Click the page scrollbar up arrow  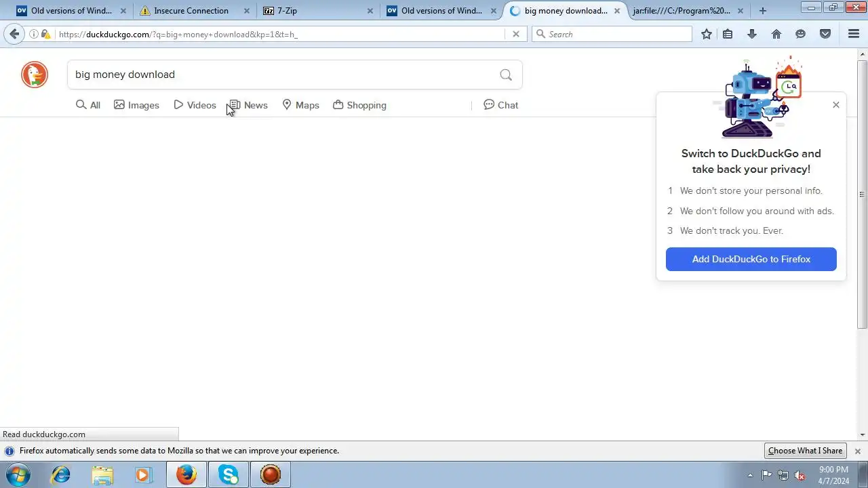[x=863, y=54]
